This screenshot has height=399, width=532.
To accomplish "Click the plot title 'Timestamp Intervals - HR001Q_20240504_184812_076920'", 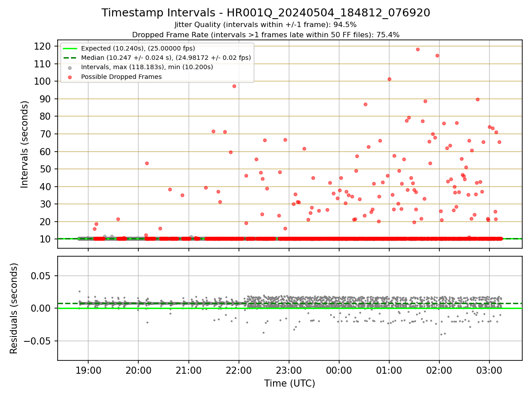I will click(x=266, y=13).
